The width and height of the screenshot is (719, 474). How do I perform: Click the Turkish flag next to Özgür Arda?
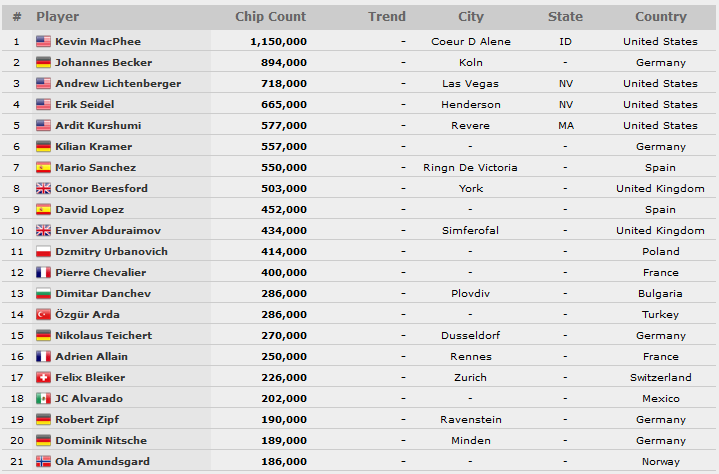tap(44, 314)
